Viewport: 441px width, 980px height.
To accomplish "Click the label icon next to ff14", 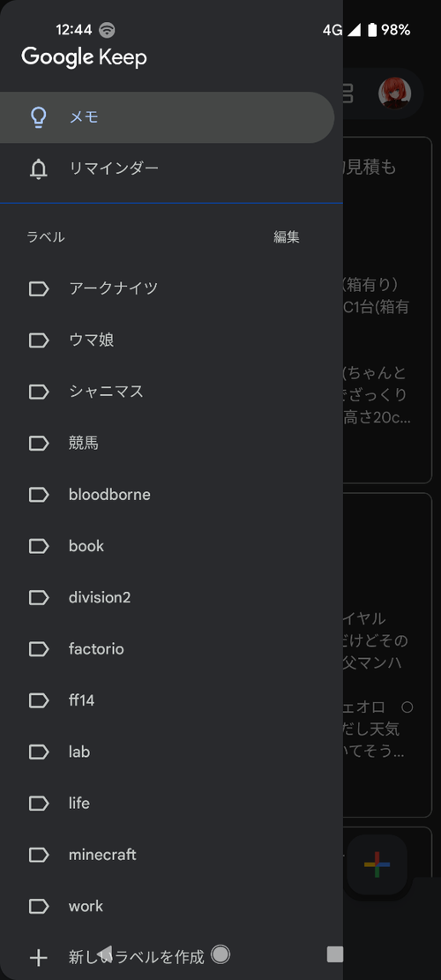I will [x=39, y=700].
